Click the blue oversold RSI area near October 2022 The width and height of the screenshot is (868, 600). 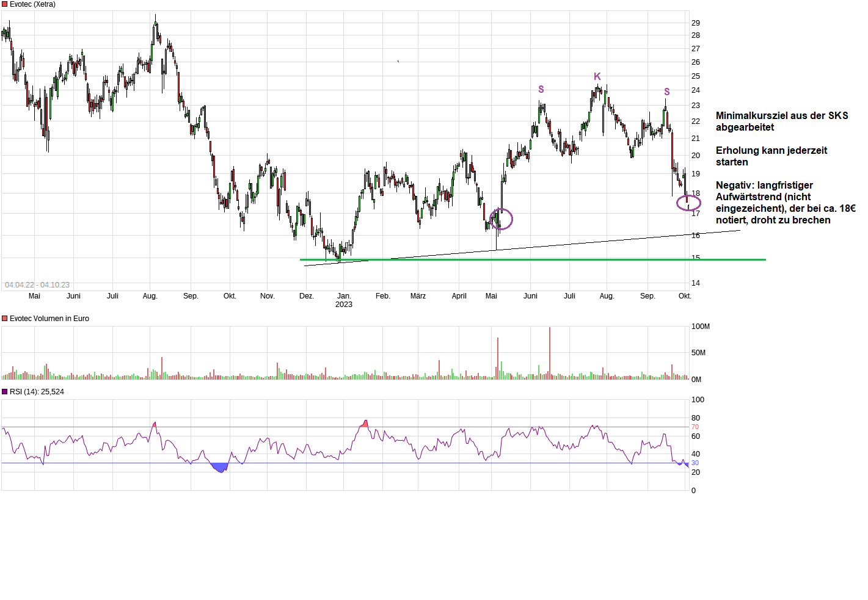coord(219,468)
